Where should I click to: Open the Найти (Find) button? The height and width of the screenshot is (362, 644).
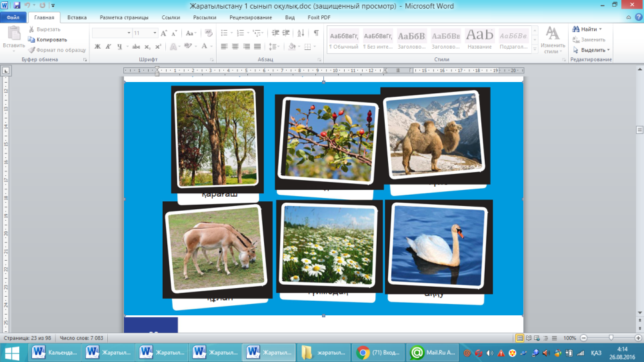[x=585, y=29]
